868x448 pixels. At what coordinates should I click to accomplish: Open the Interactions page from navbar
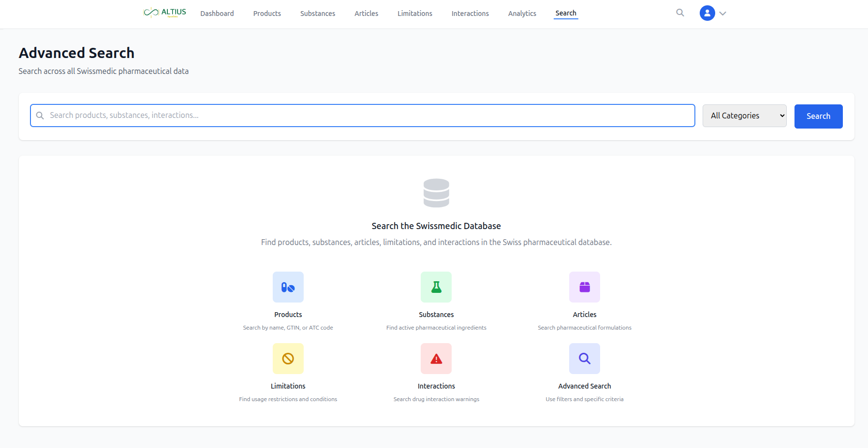(x=470, y=14)
